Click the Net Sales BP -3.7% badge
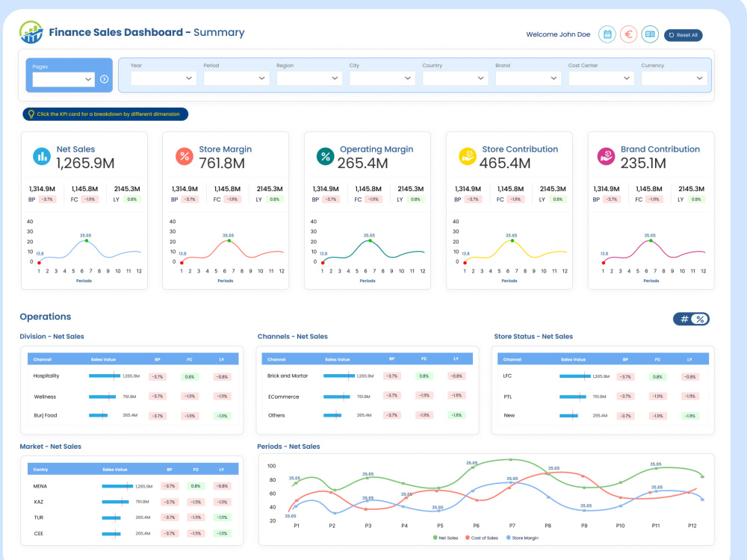This screenshot has height=560, width=747. 47,199
